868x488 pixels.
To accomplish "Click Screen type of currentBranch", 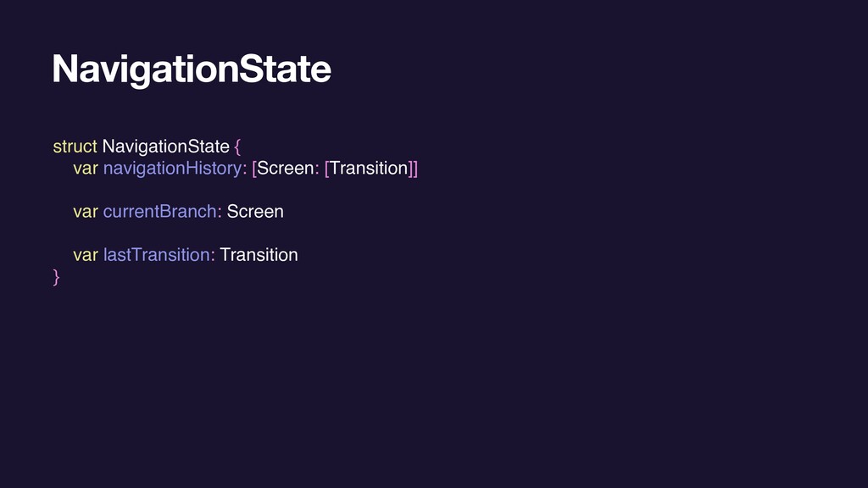I will [255, 211].
